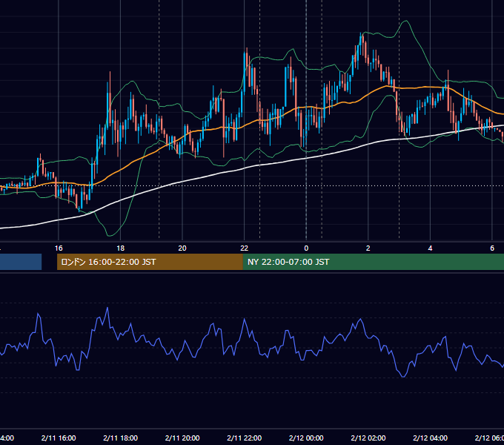The height and width of the screenshot is (445, 504).
Task: Click the price axis hour label 2
Action: coord(368,248)
